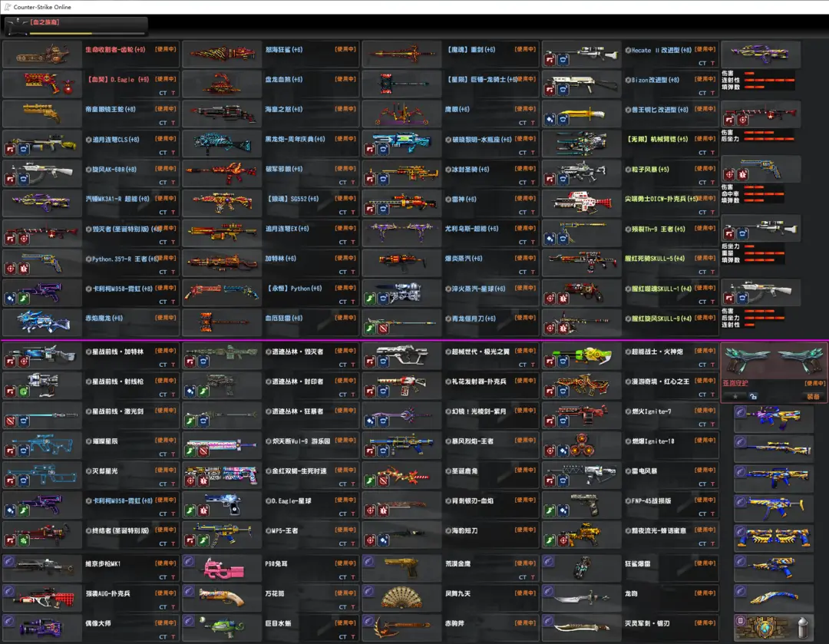Open the Counter-Strike Online title bar icon
829x644 pixels.
point(7,7)
